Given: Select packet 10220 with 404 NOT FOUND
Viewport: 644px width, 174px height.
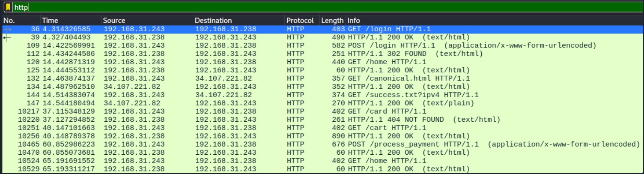Looking at the screenshot, I should click(322, 120).
